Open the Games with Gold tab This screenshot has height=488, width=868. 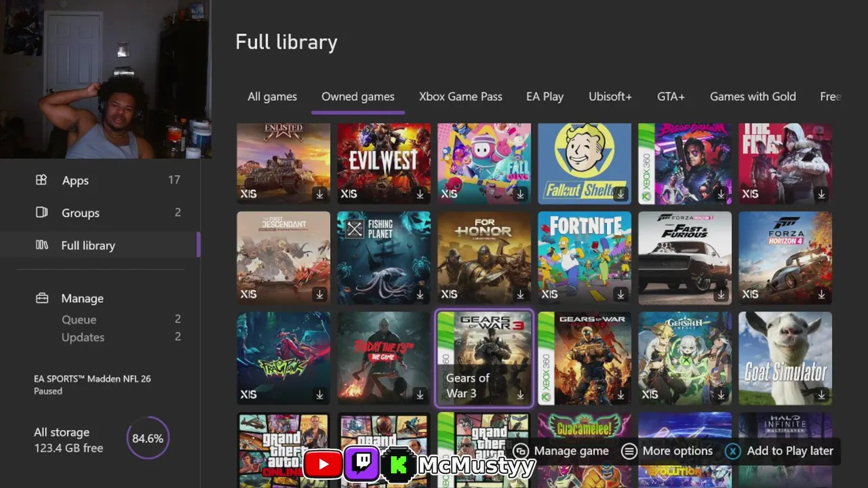click(753, 96)
